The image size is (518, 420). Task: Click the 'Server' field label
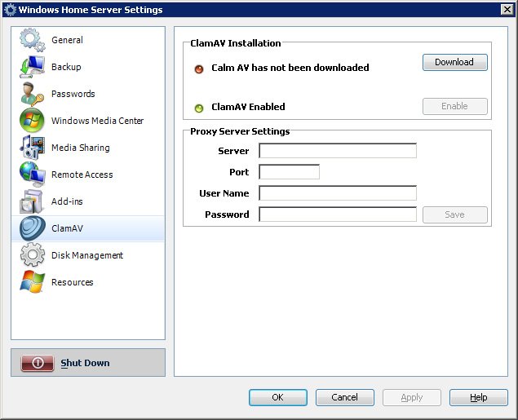pyautogui.click(x=233, y=151)
